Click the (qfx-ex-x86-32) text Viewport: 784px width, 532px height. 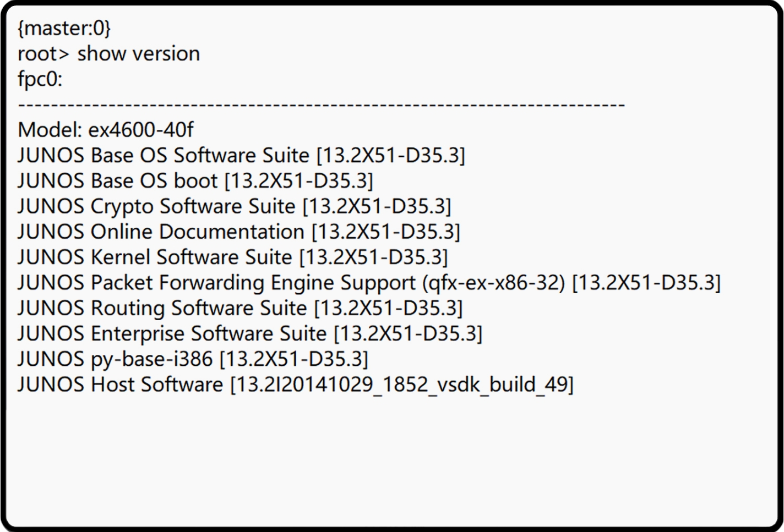tap(494, 283)
